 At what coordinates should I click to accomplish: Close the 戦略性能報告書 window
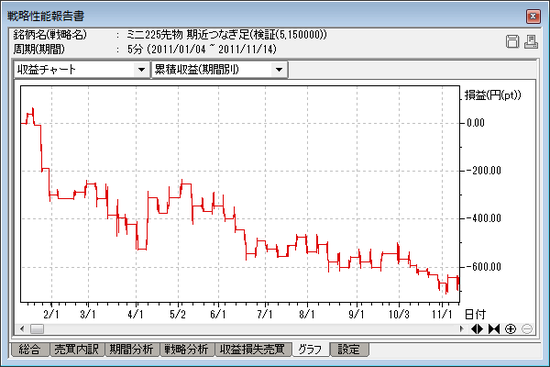point(533,16)
